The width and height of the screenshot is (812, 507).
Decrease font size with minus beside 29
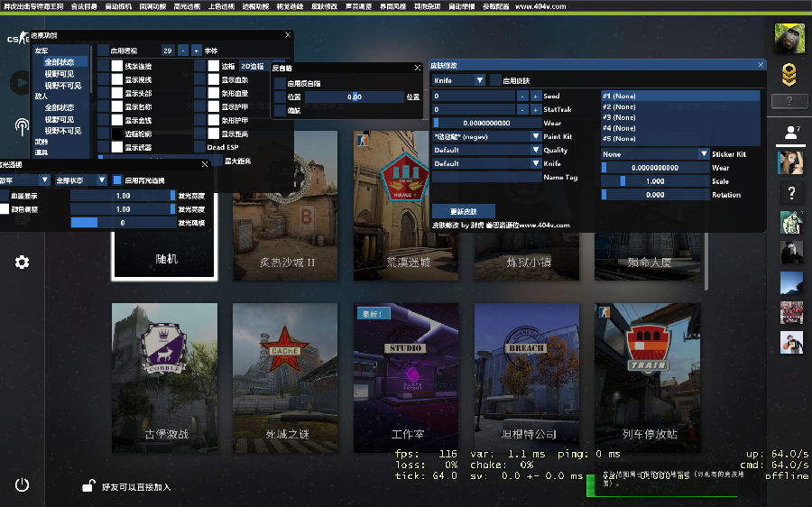[183, 51]
